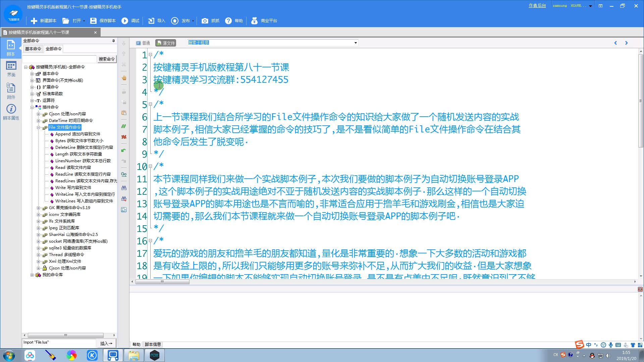
Task: Open the 搜索子程序 combo box dropdown
Action: coord(356,43)
